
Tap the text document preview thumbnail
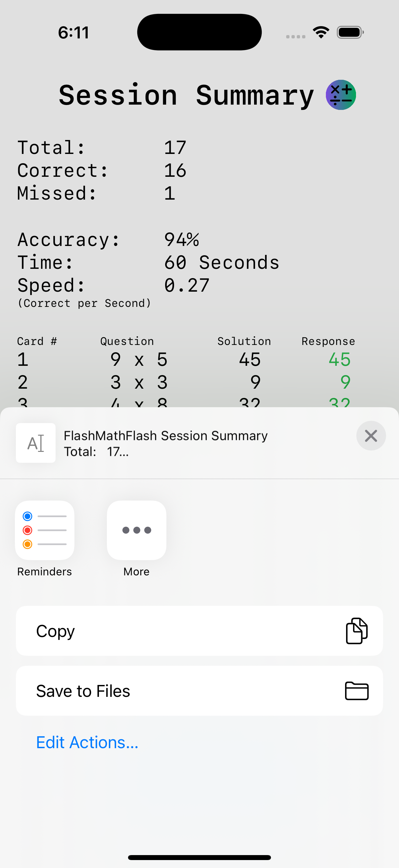point(36,443)
